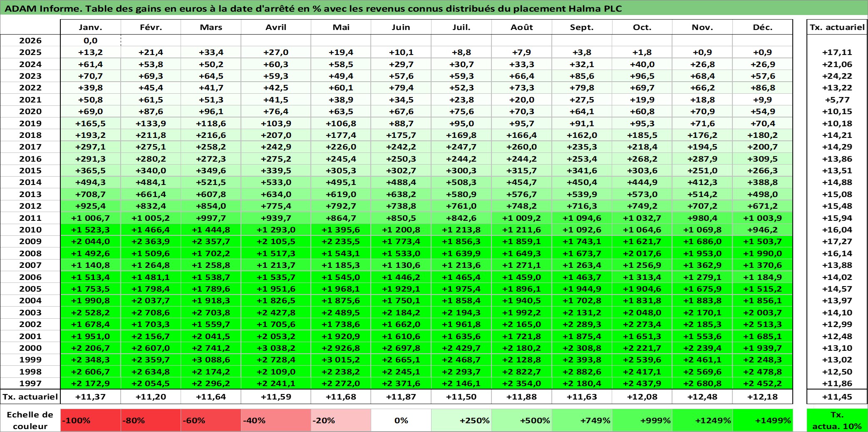Click the +165,5 cell in 2019
The image size is (868, 432).
point(91,123)
